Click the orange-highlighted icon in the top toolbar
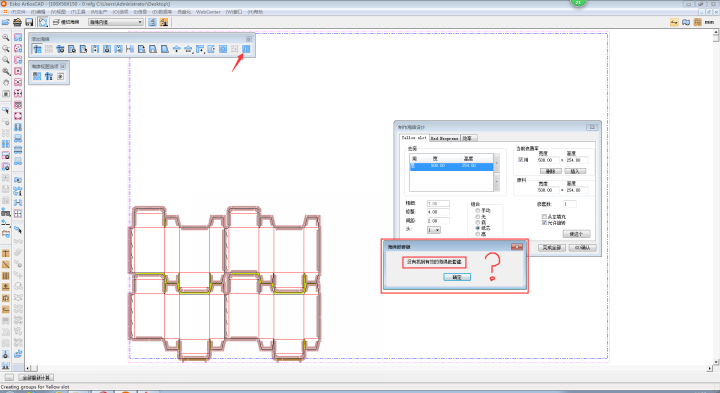Image resolution: width=720 pixels, height=393 pixels. 164,22
